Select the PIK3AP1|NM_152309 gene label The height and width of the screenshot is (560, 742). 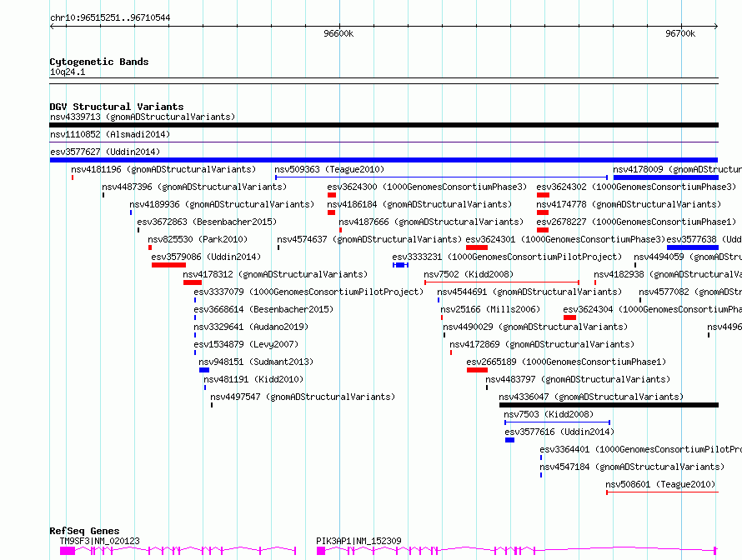(358, 541)
